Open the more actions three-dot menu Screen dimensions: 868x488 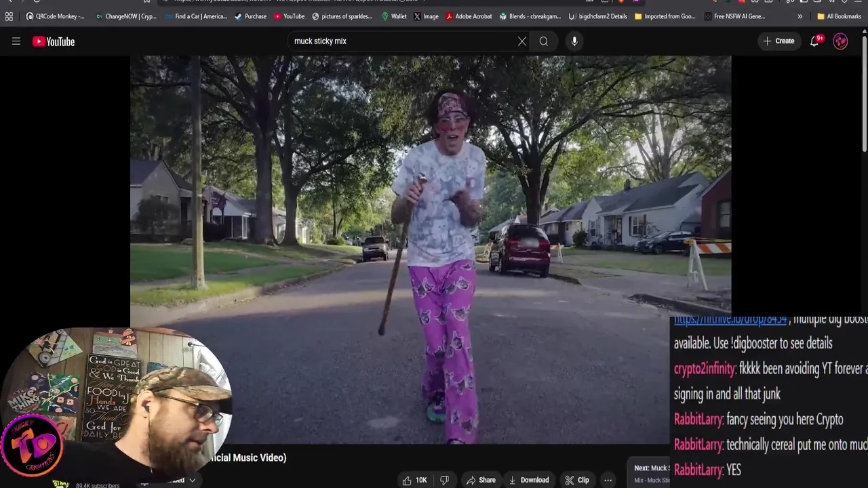[608, 480]
